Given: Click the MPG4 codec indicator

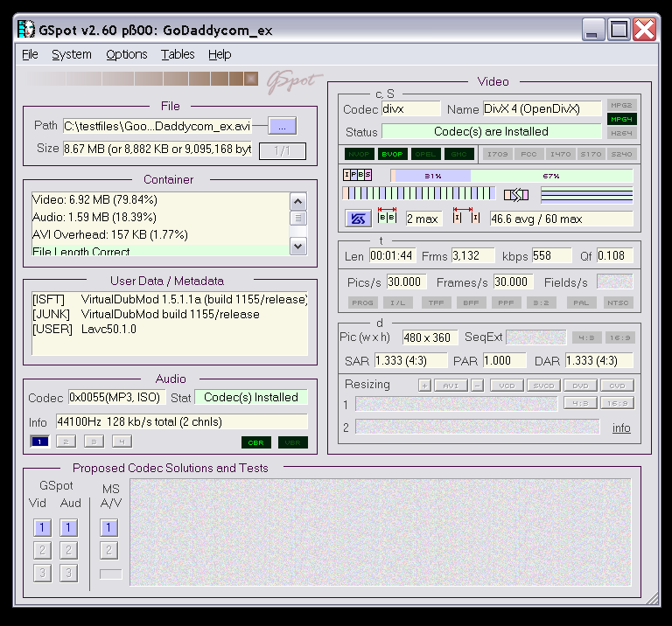Looking at the screenshot, I should click(x=621, y=119).
